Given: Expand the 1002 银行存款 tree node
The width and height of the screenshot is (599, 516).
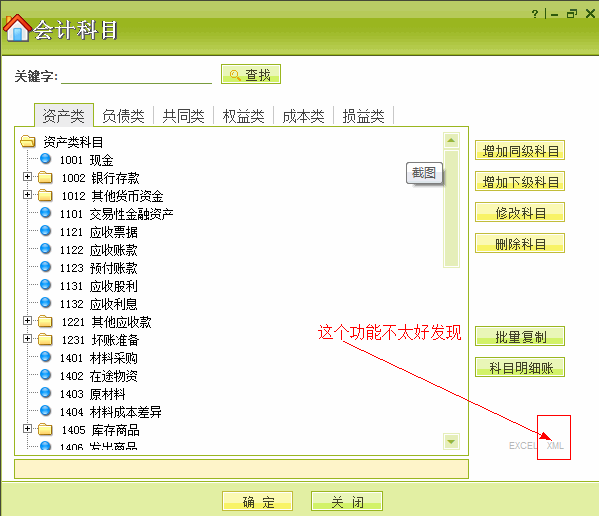Looking at the screenshot, I should coord(27,176).
